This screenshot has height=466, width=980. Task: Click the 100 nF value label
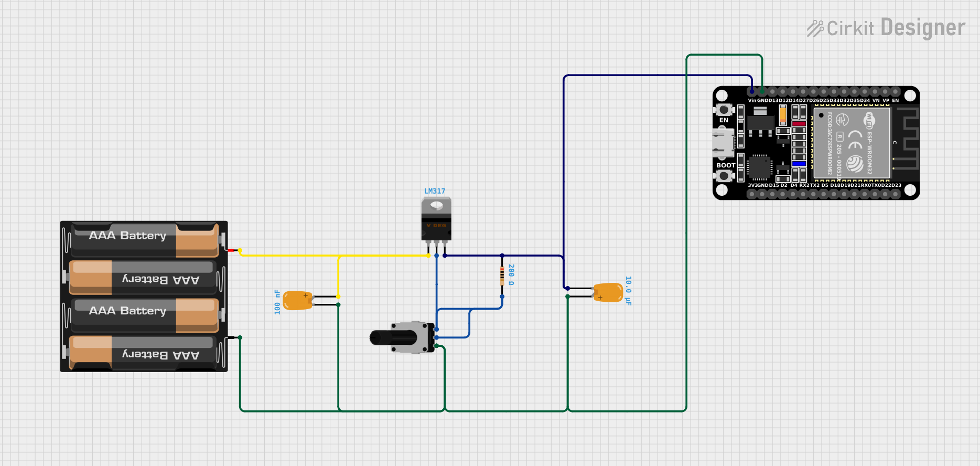tap(277, 302)
